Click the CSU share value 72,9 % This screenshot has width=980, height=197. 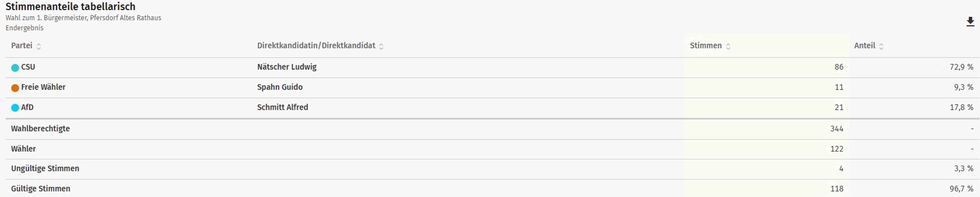point(961,67)
